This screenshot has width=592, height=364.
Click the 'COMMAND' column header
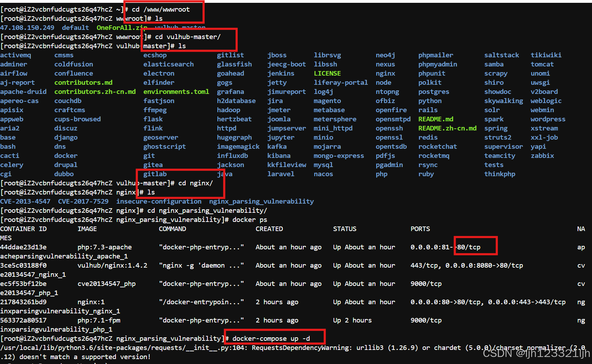tap(172, 229)
